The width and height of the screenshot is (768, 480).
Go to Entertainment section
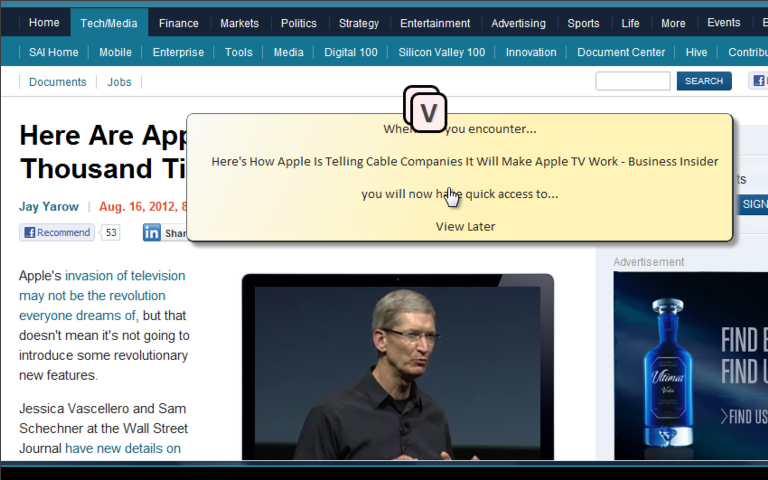435,23
